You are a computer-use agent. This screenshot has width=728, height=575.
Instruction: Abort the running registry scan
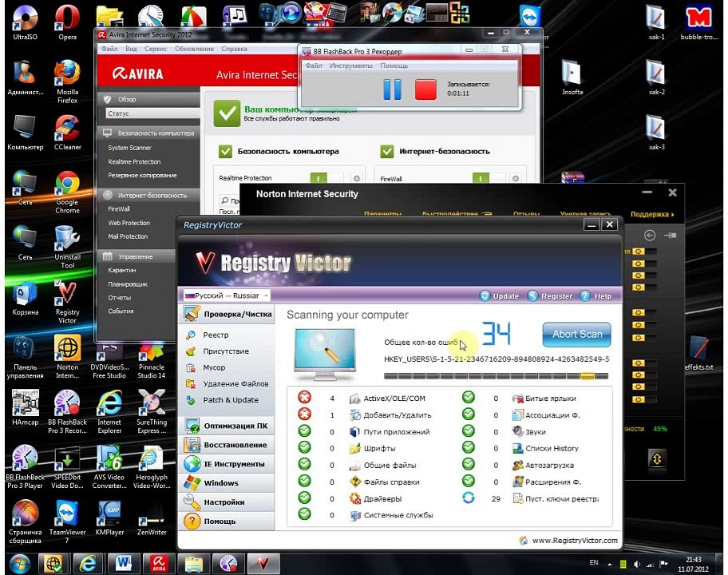coord(576,334)
